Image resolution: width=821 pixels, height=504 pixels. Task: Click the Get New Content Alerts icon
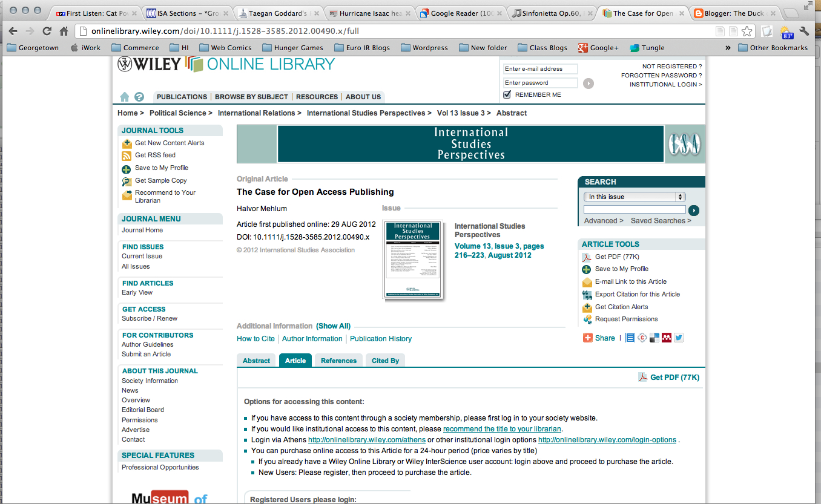tap(127, 143)
